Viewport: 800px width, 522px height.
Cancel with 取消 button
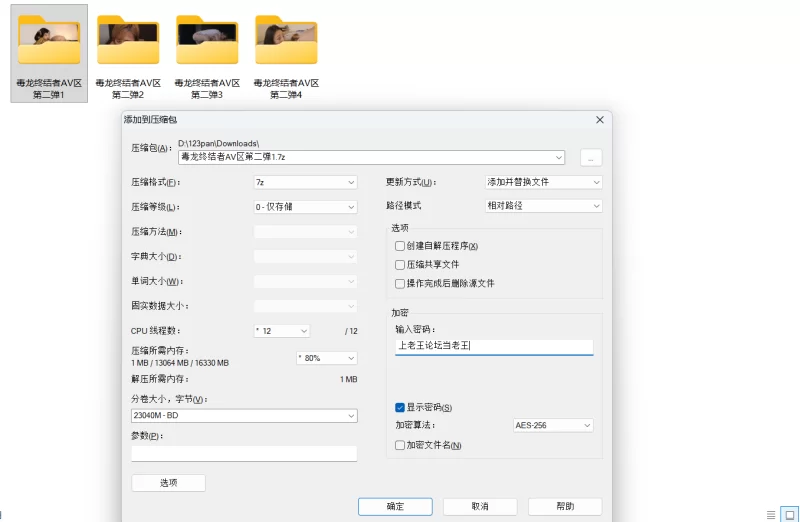pyautogui.click(x=480, y=506)
